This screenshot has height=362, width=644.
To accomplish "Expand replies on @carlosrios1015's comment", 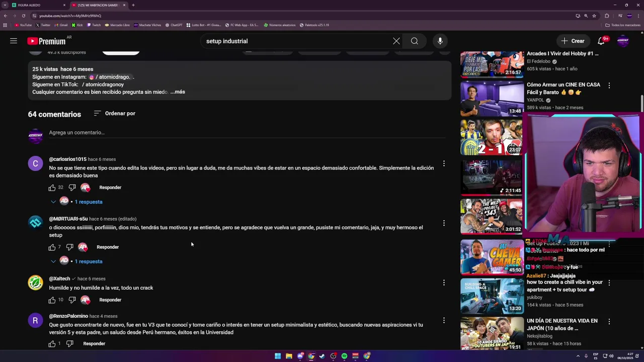I will tap(76, 202).
